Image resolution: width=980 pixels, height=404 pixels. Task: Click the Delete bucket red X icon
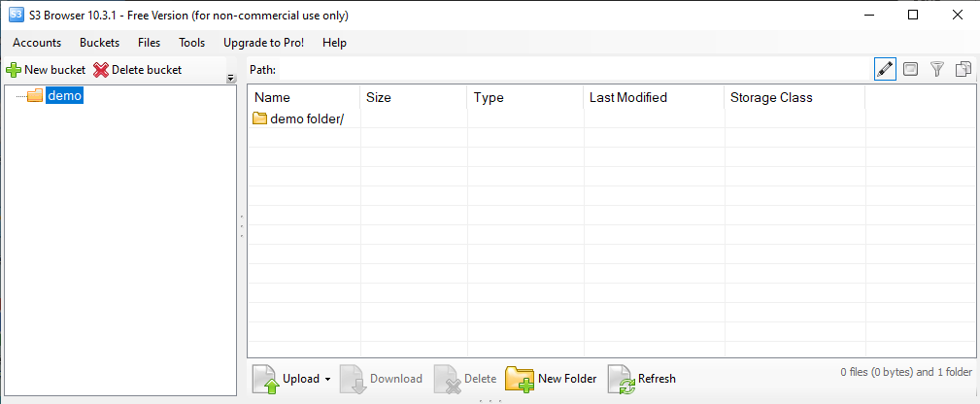coord(101,70)
